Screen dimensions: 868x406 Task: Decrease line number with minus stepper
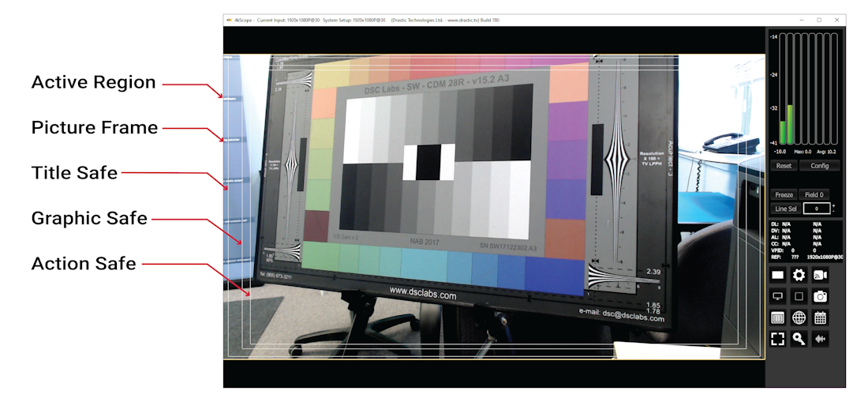(x=834, y=212)
